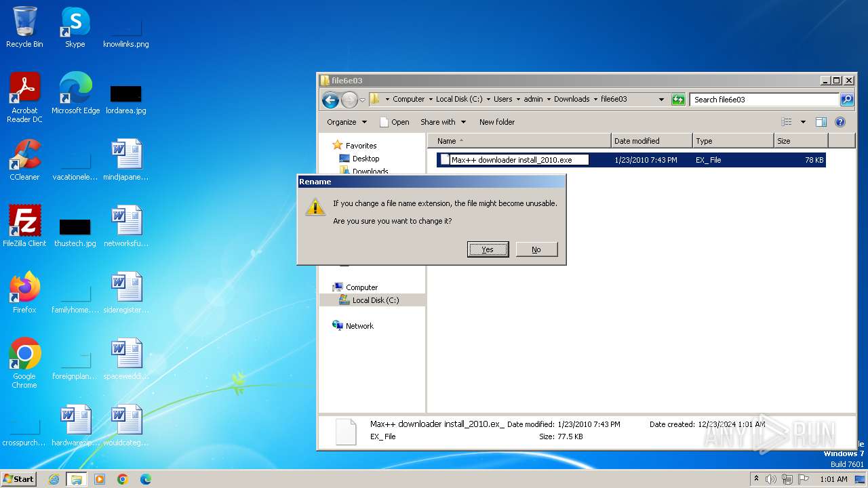Select Network in the navigation pane

(359, 326)
